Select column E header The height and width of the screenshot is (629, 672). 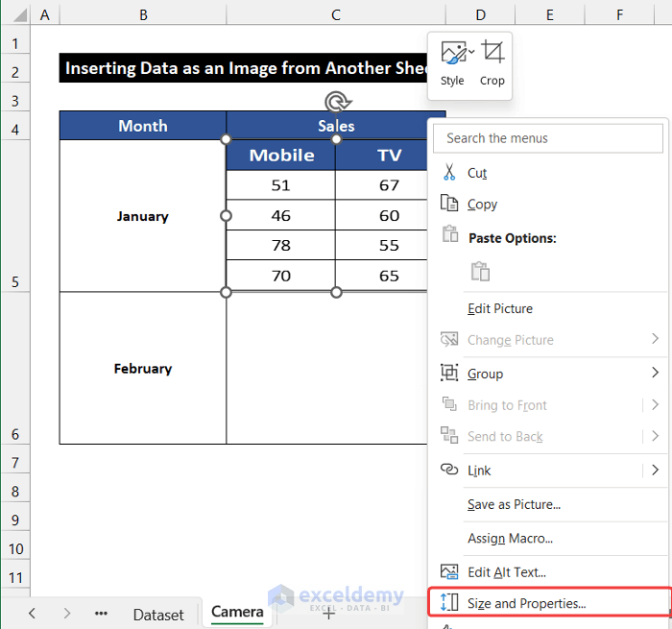point(550,14)
